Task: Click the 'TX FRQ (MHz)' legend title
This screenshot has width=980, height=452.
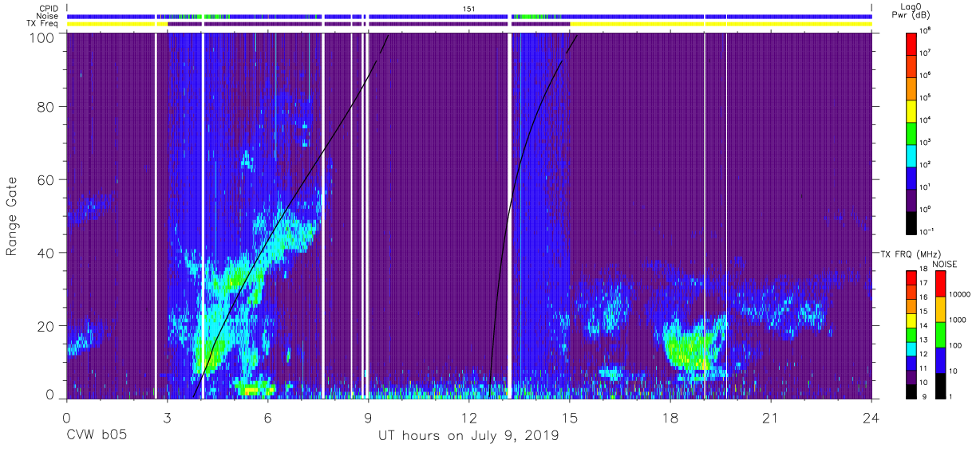Action: pos(911,254)
